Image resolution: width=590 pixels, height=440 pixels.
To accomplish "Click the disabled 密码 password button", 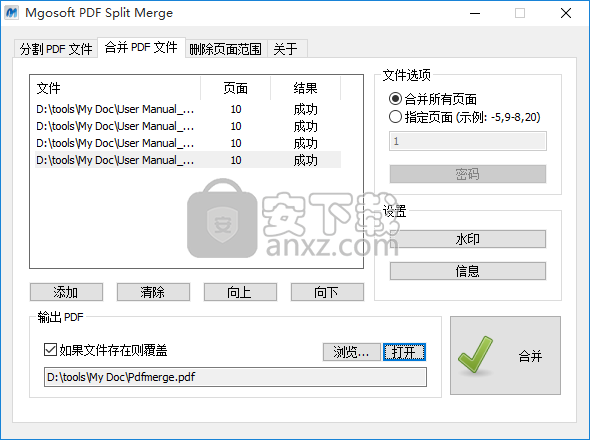I will 468,174.
